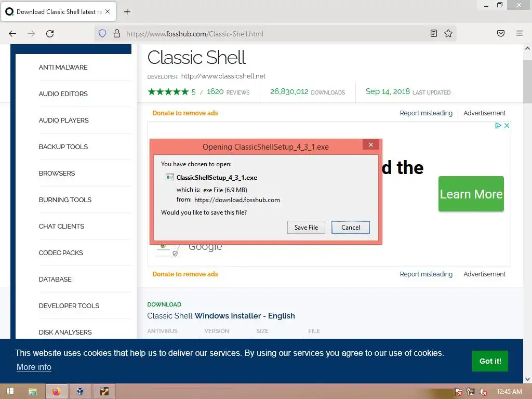Click the AdChoices triangle icon
This screenshot has height=399, width=532.
click(x=498, y=126)
